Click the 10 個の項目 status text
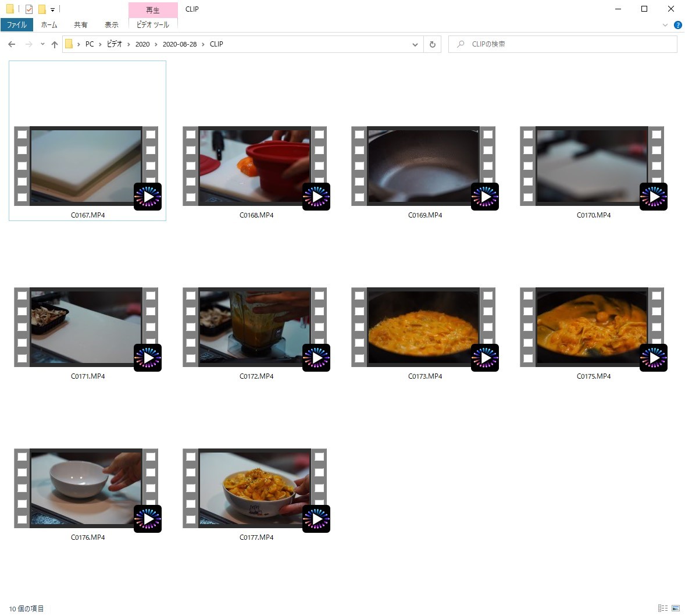 pos(26,608)
